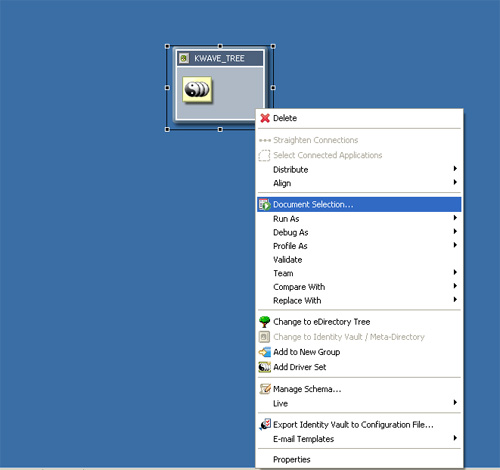Click the Align menu label
The image size is (500, 470).
pos(282,183)
